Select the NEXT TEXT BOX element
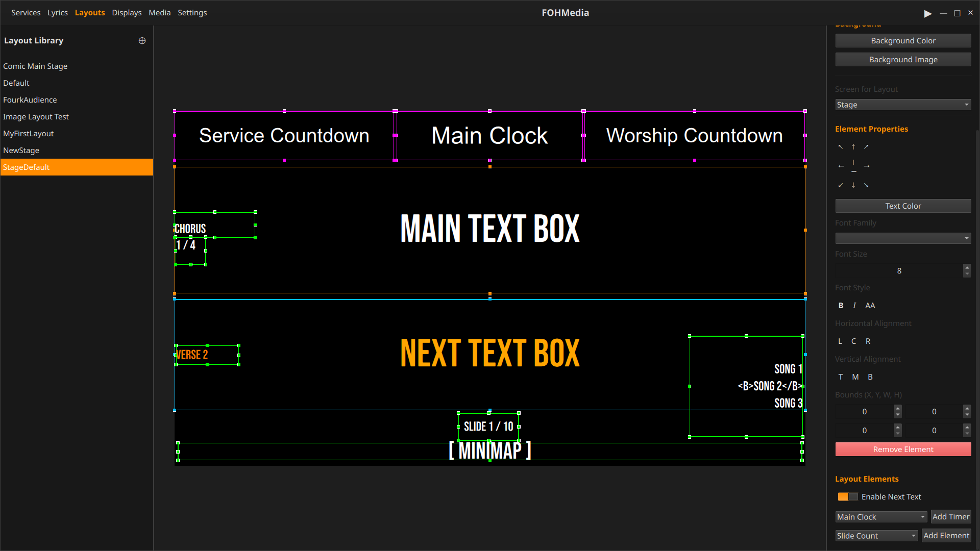 (x=490, y=354)
